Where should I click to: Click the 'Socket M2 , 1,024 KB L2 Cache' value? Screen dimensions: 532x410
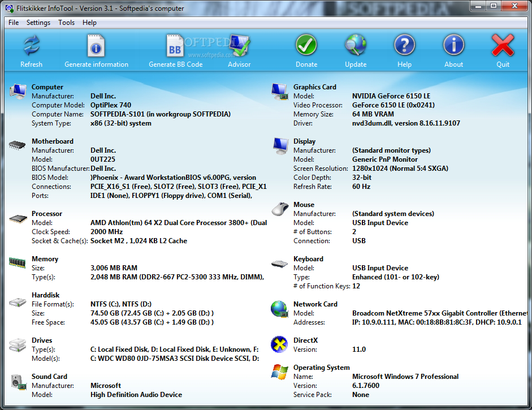pyautogui.click(x=139, y=241)
